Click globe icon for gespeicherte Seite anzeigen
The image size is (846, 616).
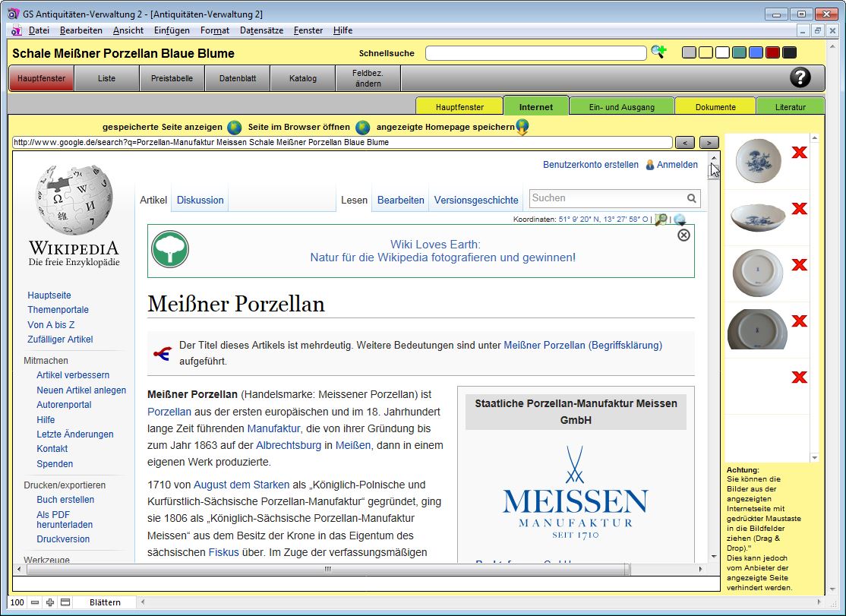tap(235, 127)
